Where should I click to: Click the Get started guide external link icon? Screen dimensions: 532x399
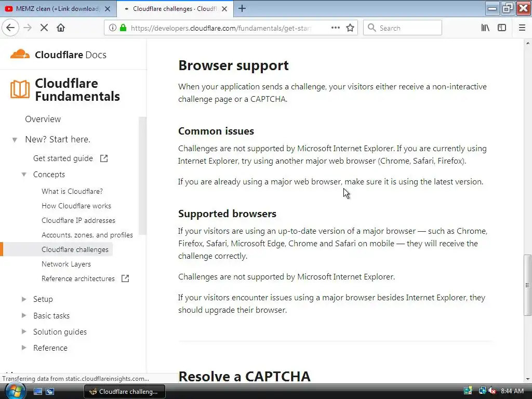[104, 158]
